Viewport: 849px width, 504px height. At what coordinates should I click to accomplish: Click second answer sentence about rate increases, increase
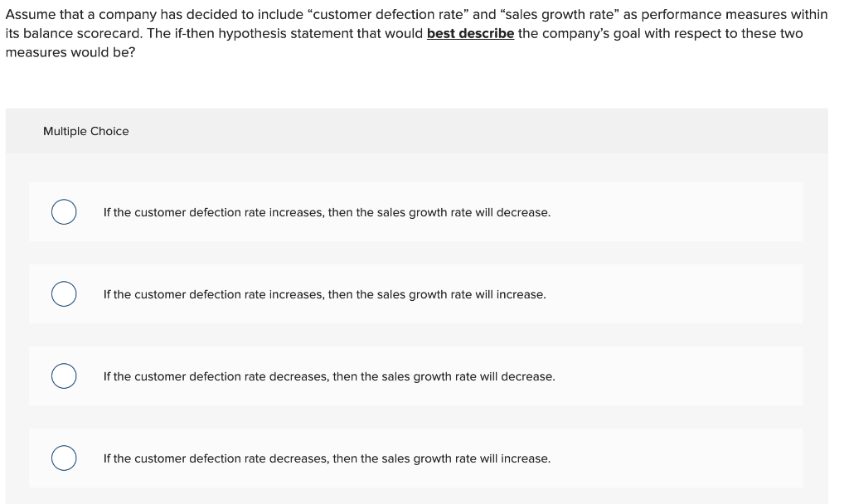coord(325,294)
